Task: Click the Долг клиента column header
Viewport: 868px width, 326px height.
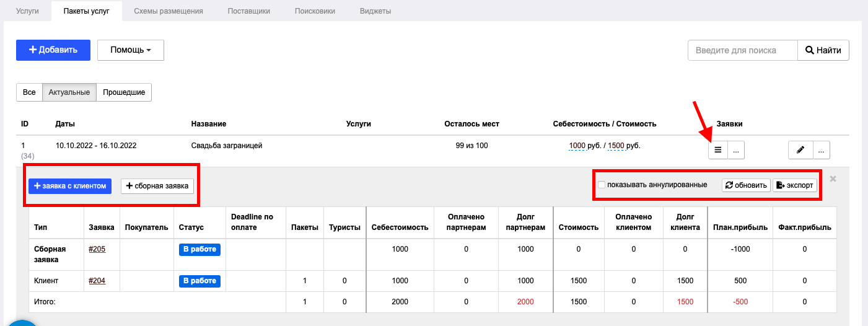Action: (685, 222)
